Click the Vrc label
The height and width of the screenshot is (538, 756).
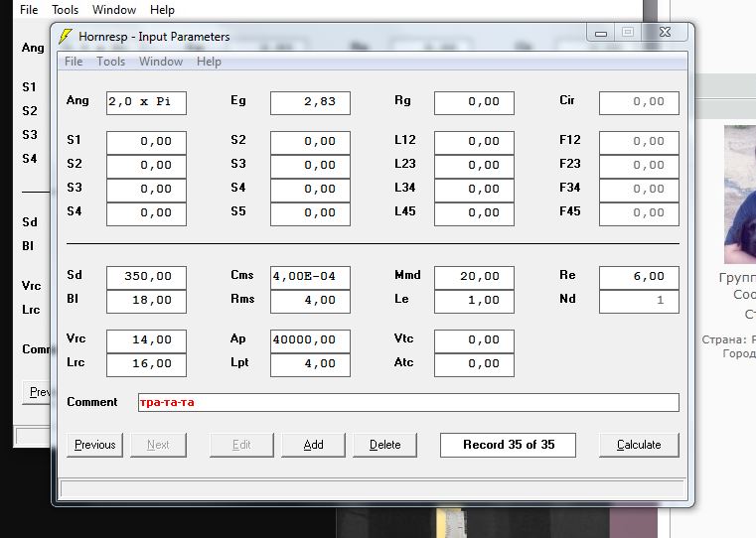[76, 338]
